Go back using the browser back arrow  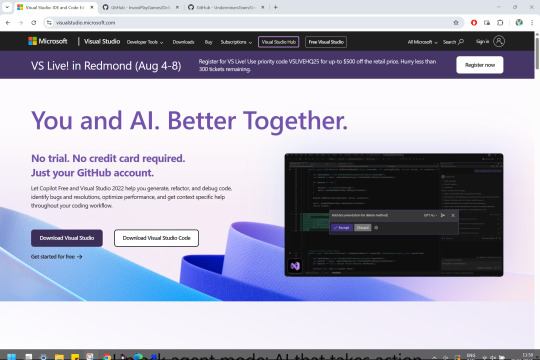pos(8,23)
